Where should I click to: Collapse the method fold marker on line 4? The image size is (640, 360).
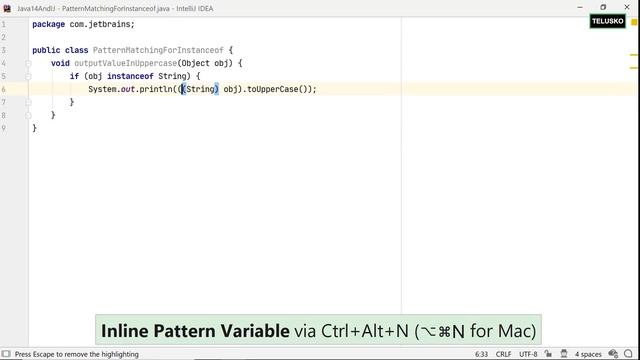[28, 63]
